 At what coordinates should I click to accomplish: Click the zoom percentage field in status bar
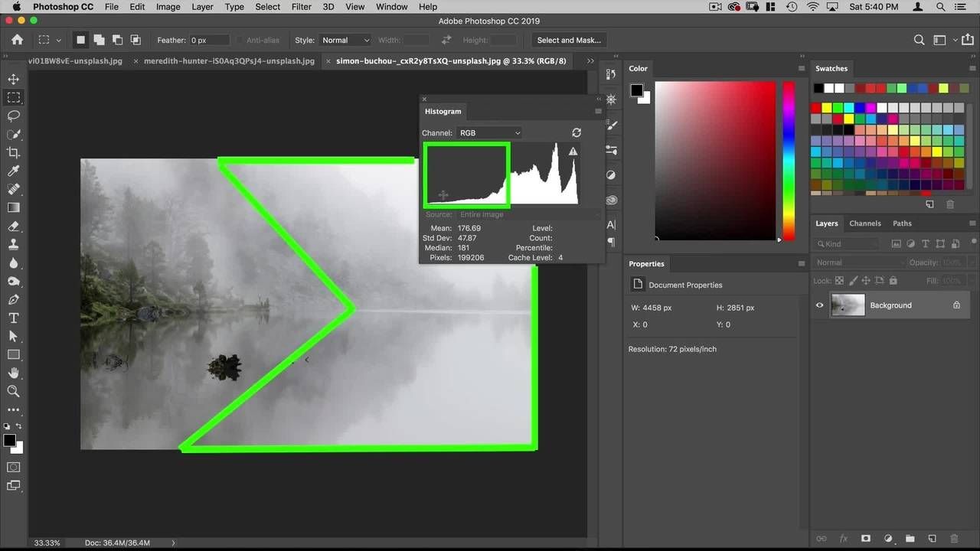point(47,543)
